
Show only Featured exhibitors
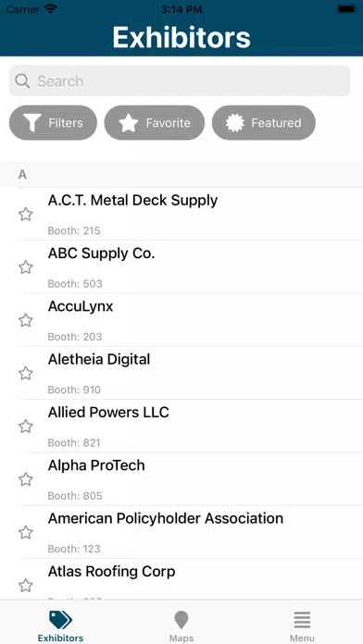click(x=264, y=123)
